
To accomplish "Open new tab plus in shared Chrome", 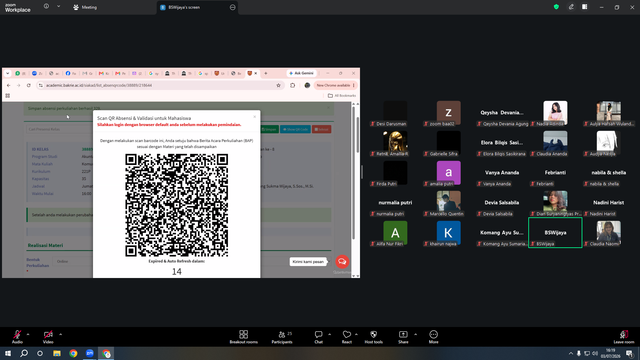I will (x=266, y=73).
